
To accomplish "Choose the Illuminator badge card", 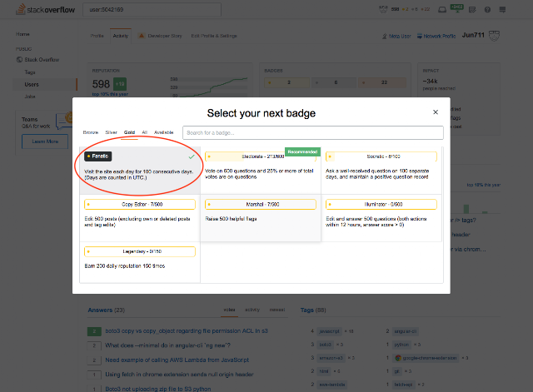I will coord(381,218).
